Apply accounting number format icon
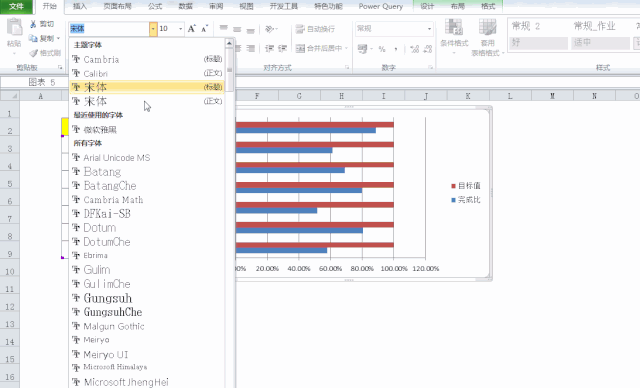The height and width of the screenshot is (388, 640). tap(362, 49)
